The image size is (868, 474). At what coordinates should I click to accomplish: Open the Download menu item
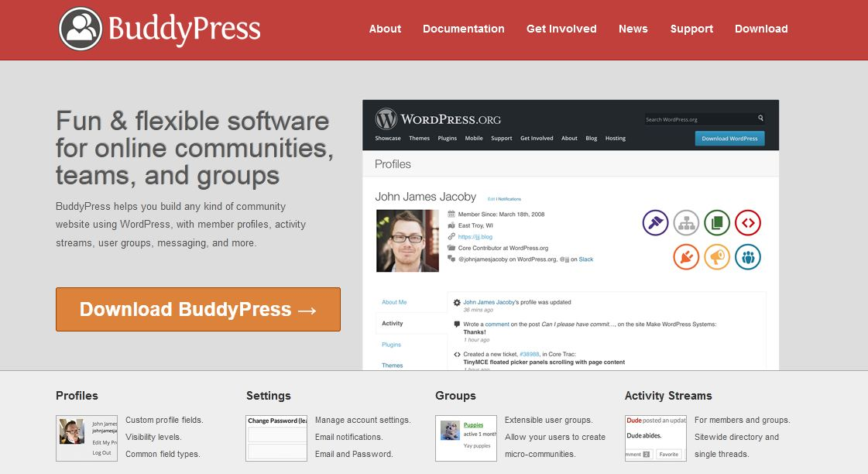click(761, 29)
